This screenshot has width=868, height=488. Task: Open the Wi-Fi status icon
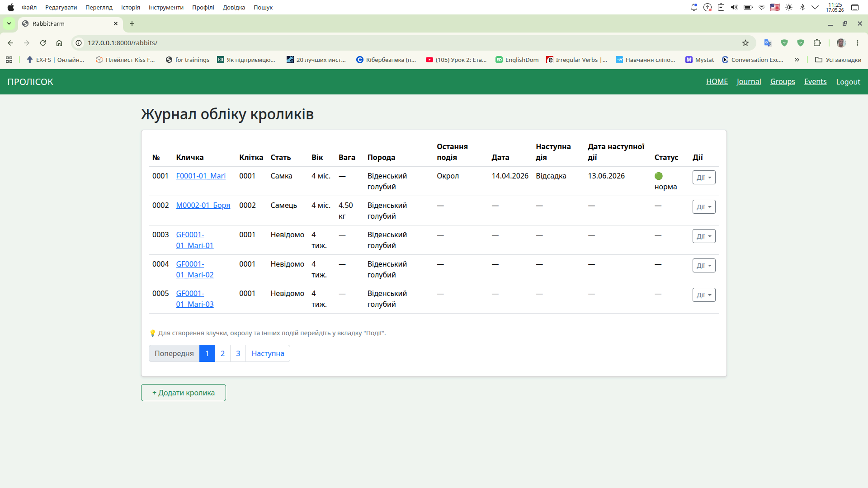coord(762,7)
